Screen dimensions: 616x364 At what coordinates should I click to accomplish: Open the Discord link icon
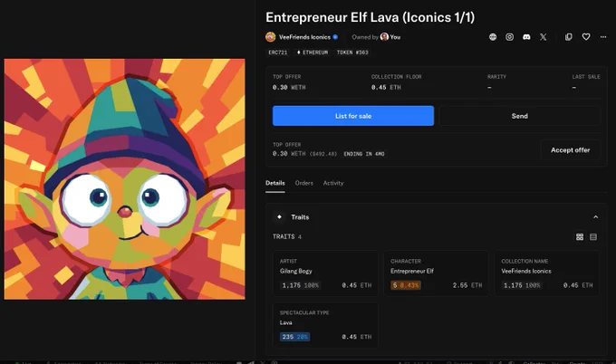point(526,37)
